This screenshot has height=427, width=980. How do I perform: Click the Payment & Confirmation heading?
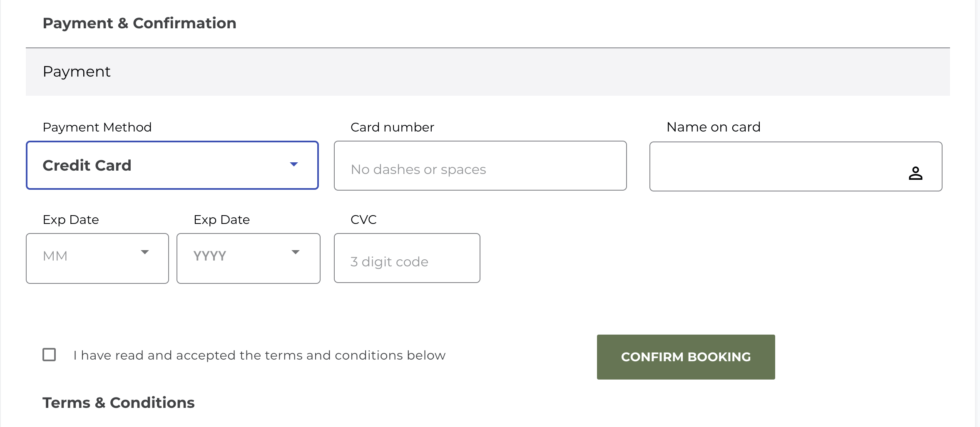pos(139,23)
